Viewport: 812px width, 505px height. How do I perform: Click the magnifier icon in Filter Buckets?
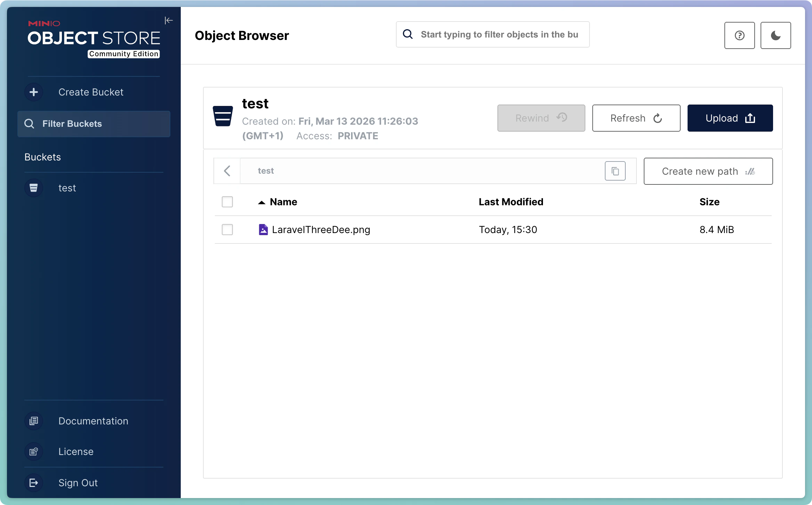[29, 124]
